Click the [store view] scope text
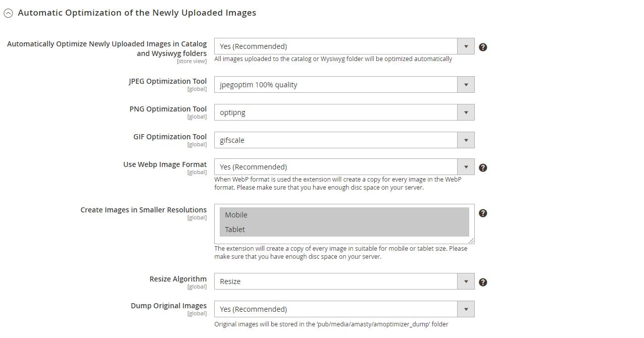 (x=191, y=62)
